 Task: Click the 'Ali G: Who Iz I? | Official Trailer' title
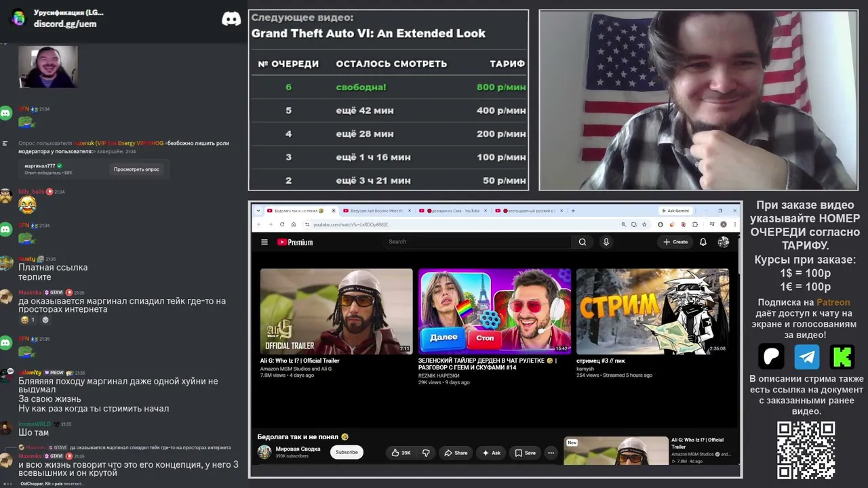coord(300,361)
